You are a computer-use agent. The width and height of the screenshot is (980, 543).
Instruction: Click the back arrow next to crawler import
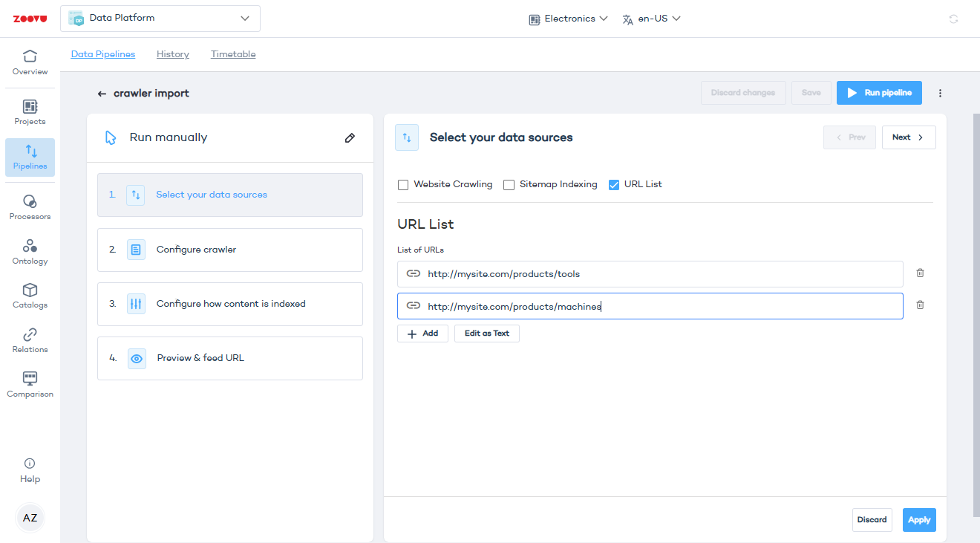pyautogui.click(x=102, y=94)
